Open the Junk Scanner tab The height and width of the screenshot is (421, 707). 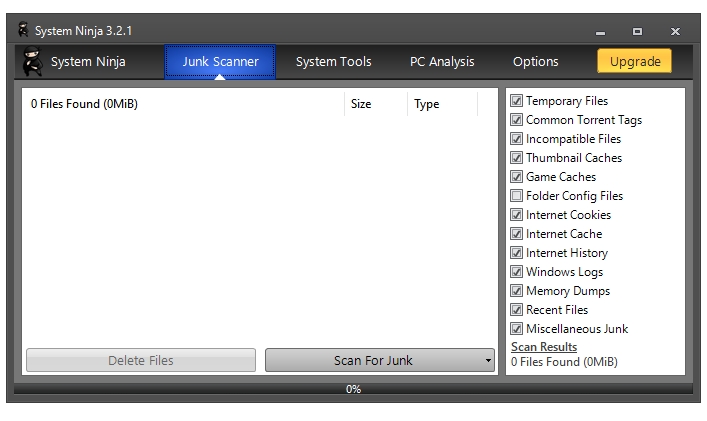coord(220,62)
